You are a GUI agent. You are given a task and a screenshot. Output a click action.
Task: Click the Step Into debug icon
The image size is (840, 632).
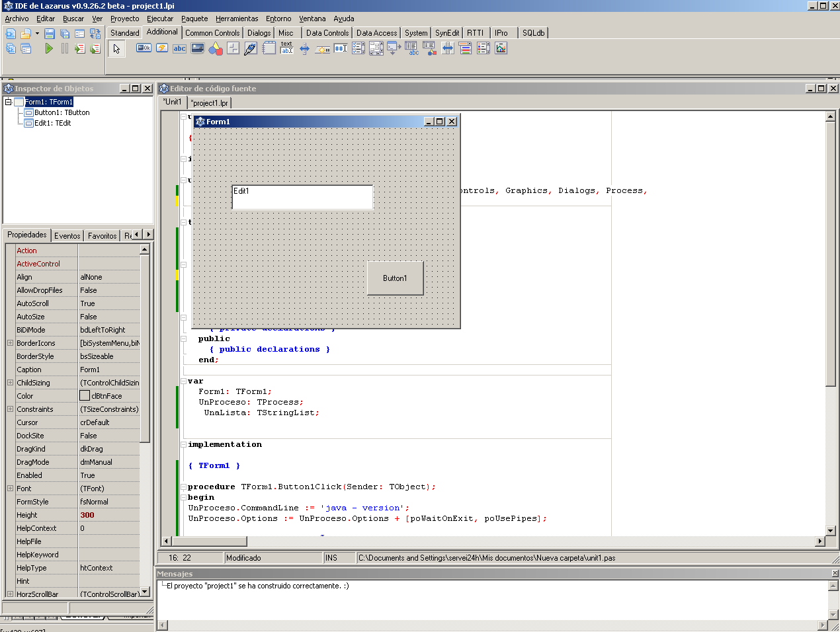[x=79, y=48]
